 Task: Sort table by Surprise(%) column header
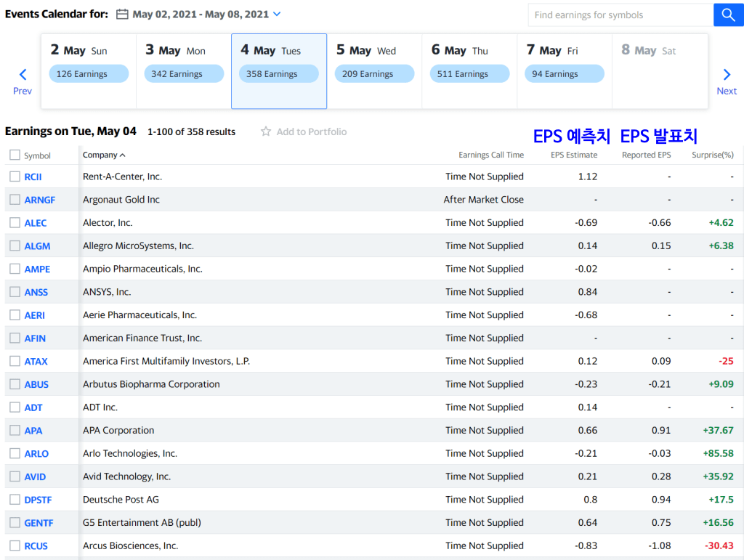712,155
